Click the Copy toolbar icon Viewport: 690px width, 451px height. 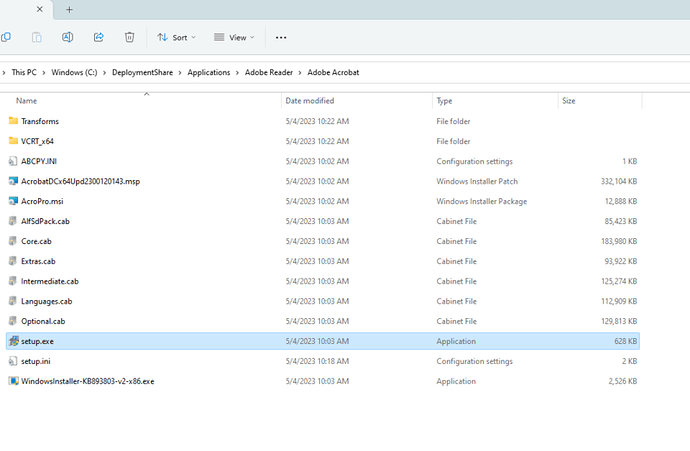coord(6,37)
